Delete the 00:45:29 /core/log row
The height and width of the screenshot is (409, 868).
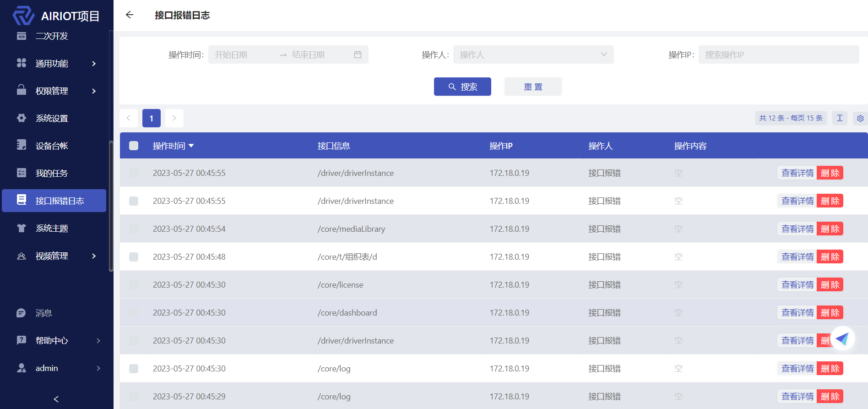tap(830, 397)
